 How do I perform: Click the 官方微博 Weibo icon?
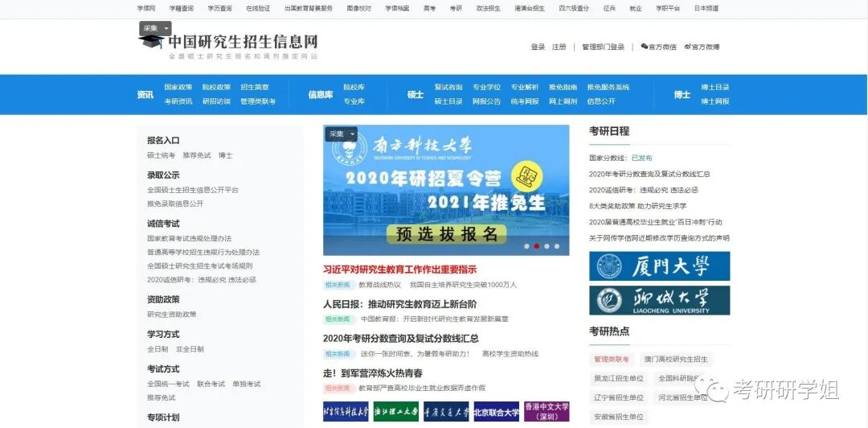[x=687, y=47]
